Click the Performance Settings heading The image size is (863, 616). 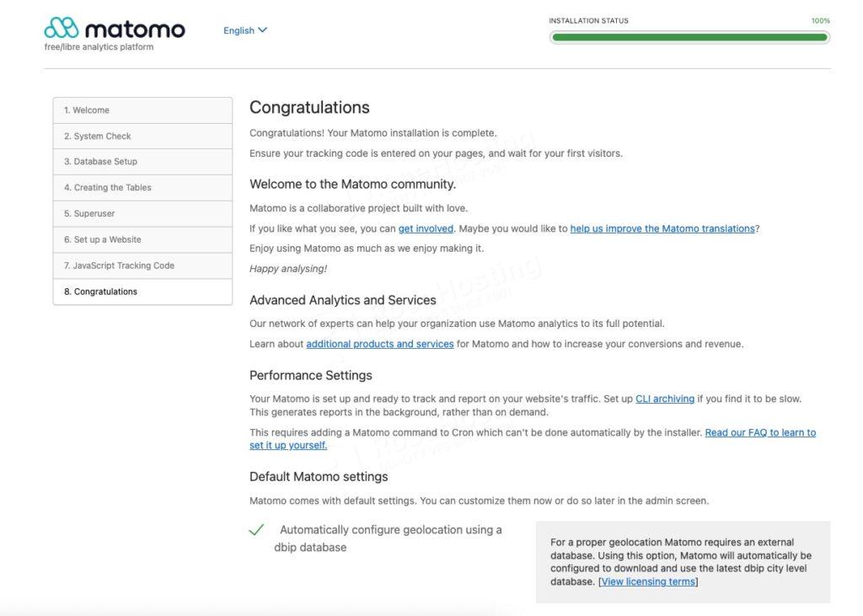(310, 376)
